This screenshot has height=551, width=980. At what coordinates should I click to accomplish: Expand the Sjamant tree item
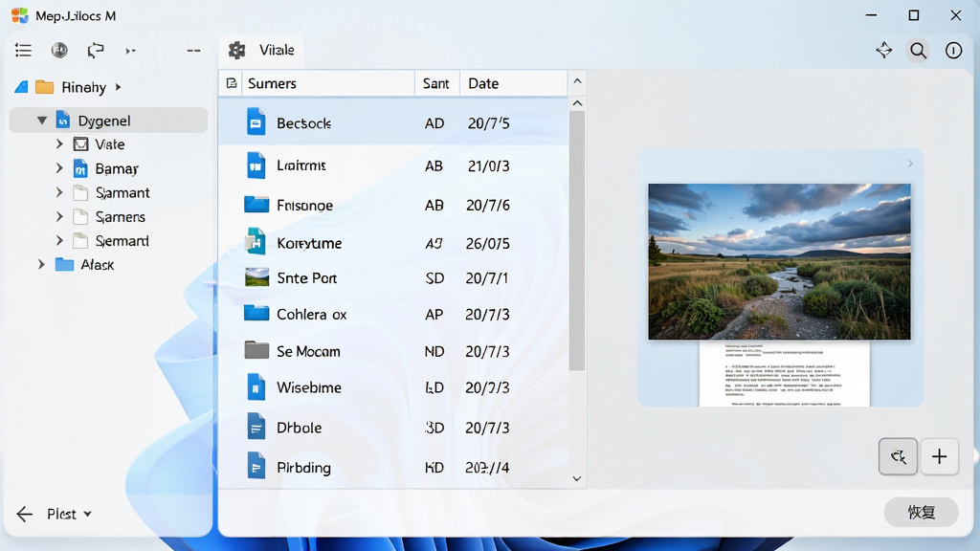[x=59, y=191]
